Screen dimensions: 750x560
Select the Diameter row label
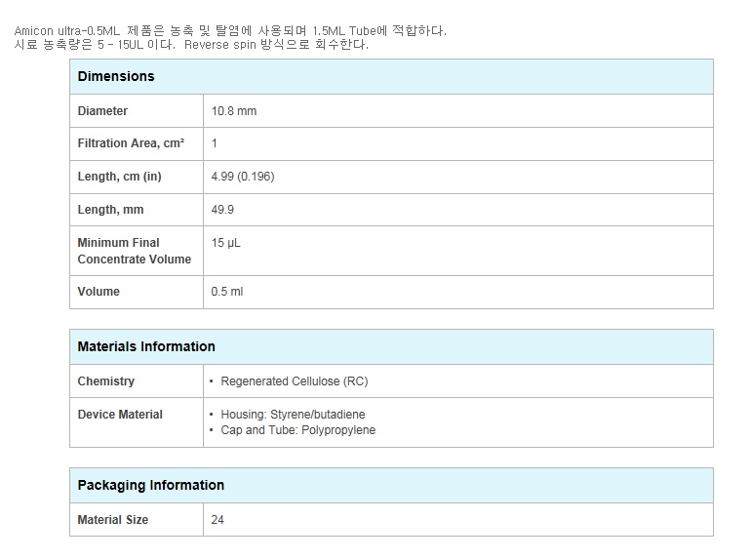click(102, 111)
